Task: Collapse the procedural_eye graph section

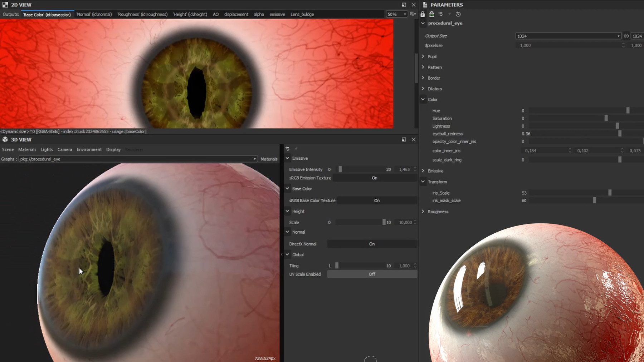Action: 423,23
